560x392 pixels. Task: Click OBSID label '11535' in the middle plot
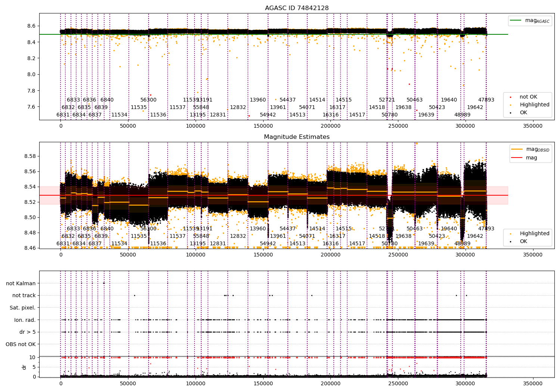139,236
